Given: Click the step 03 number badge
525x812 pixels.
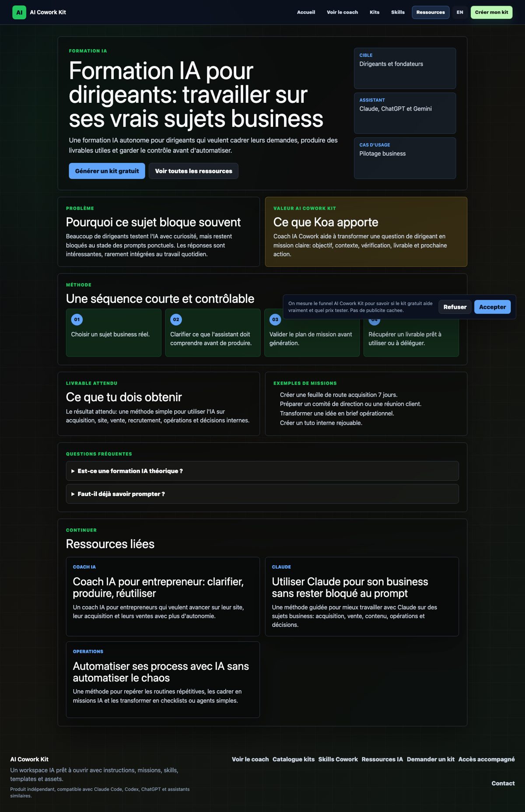Looking at the screenshot, I should (275, 319).
